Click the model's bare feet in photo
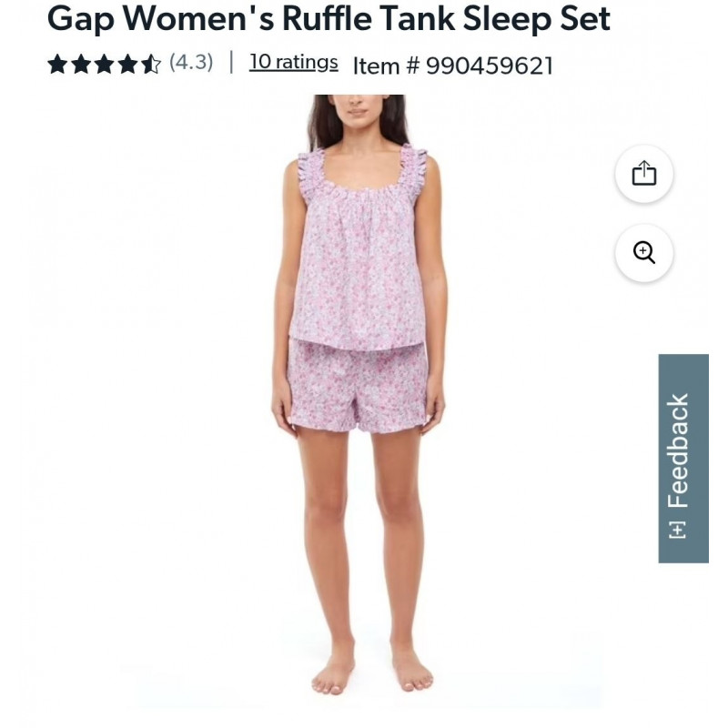 [371, 671]
